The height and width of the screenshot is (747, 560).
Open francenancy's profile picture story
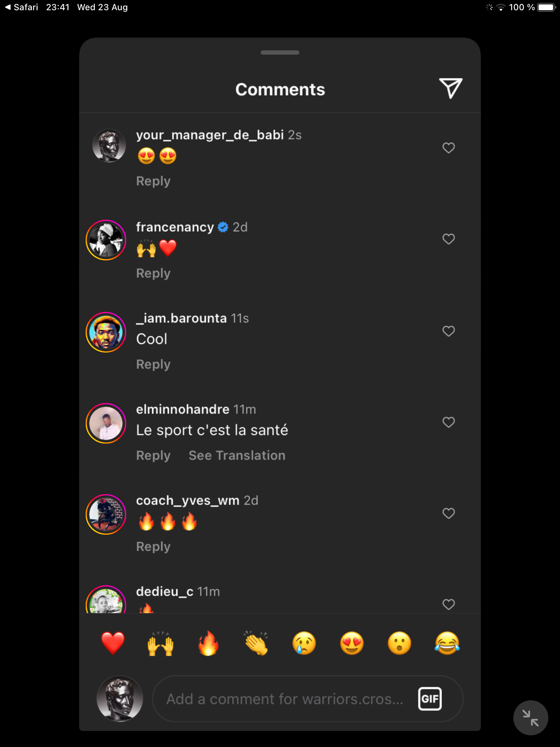(x=106, y=240)
